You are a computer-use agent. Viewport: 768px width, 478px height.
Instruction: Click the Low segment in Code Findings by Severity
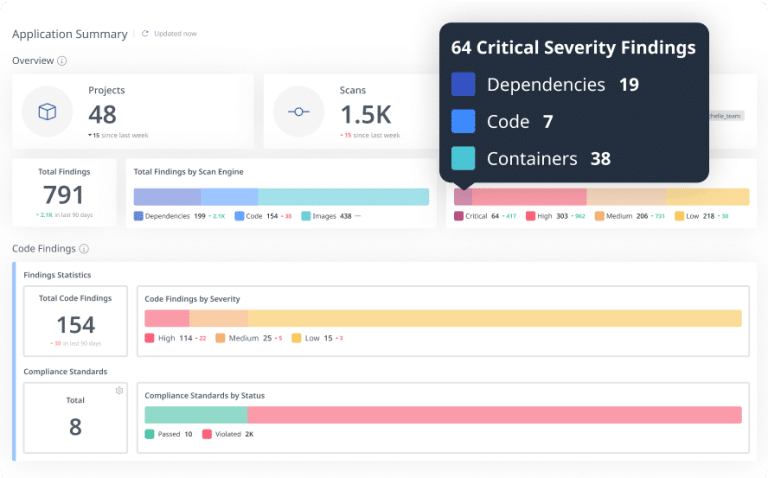click(494, 318)
